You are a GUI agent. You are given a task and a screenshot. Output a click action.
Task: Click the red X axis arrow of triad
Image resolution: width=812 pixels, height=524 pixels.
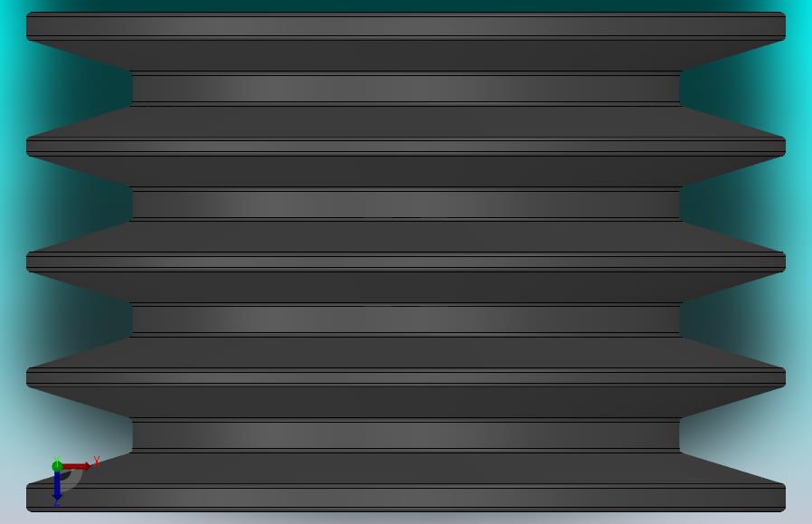coord(76,466)
